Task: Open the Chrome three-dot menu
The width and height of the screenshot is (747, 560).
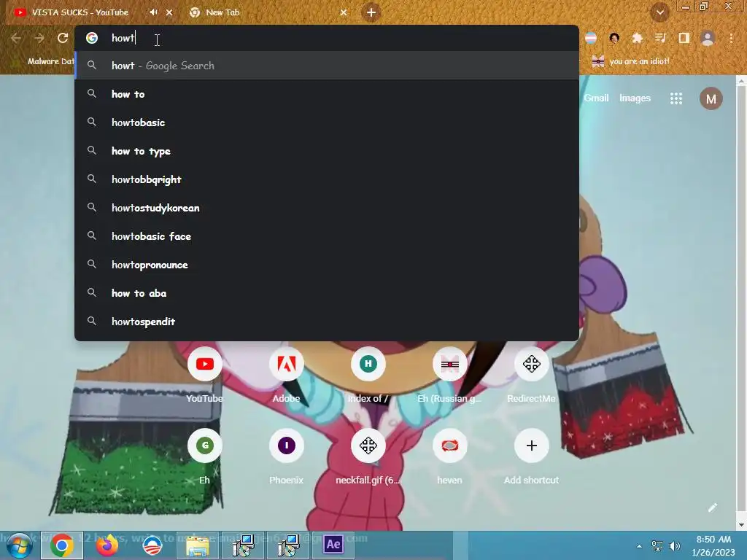Action: click(x=731, y=38)
